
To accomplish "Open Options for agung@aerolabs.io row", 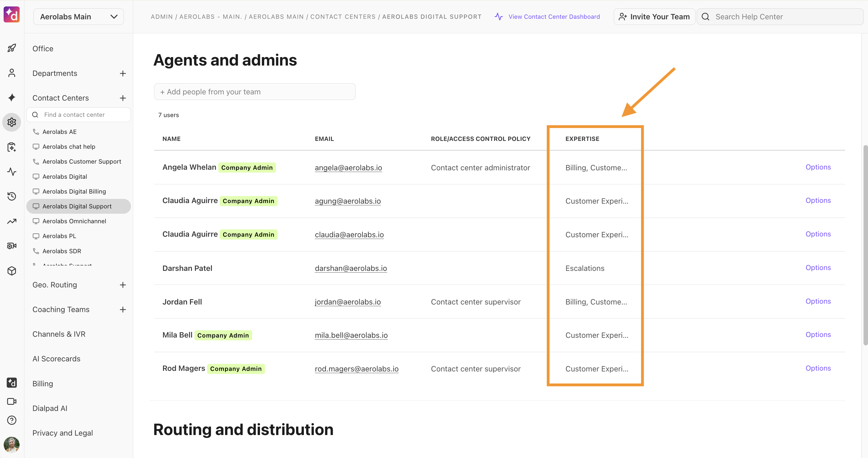I will pyautogui.click(x=818, y=200).
